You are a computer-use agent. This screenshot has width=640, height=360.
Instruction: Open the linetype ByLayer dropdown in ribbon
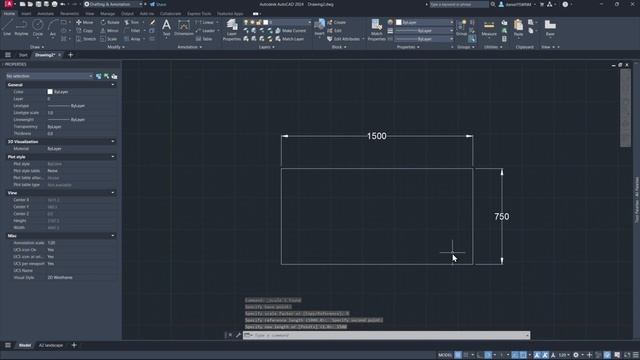tap(424, 39)
